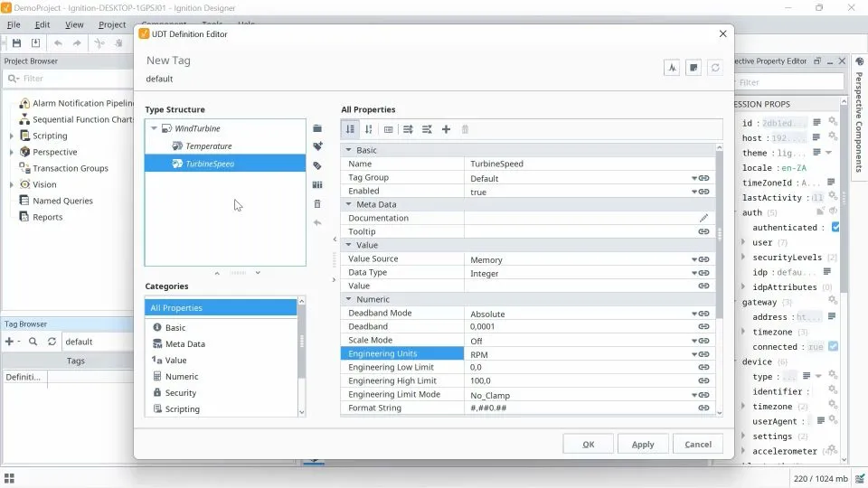Image resolution: width=868 pixels, height=488 pixels.
Task: Open the Engineering Limit Mode dropdown arrow
Action: click(693, 395)
